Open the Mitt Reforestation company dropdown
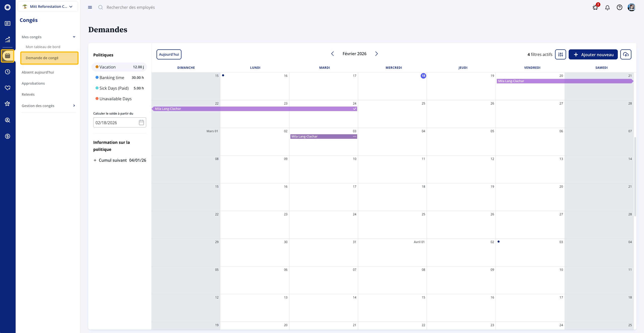 (x=48, y=7)
